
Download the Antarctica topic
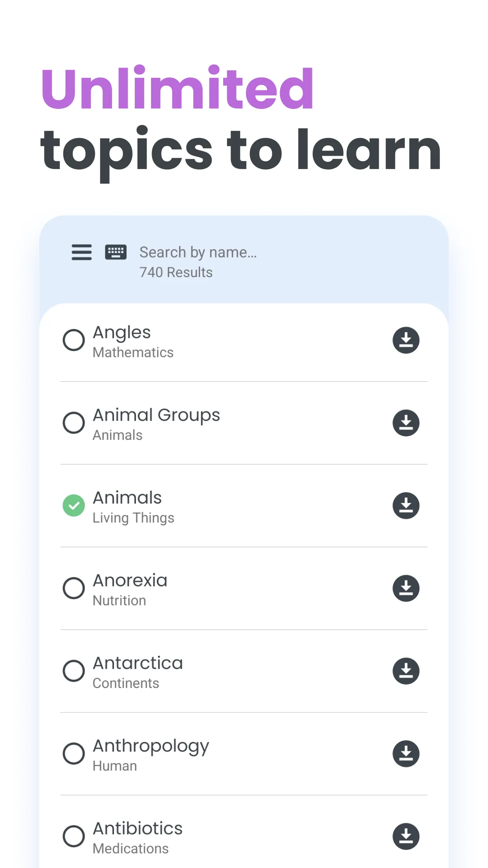[x=406, y=671]
